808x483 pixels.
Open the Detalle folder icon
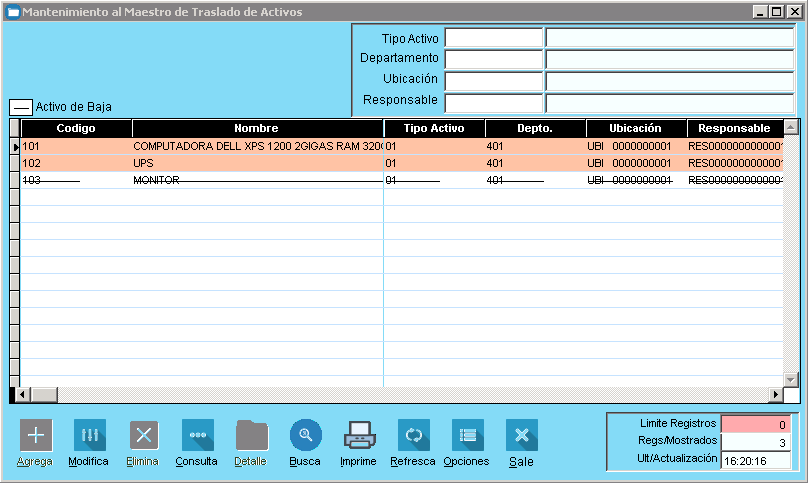click(251, 435)
